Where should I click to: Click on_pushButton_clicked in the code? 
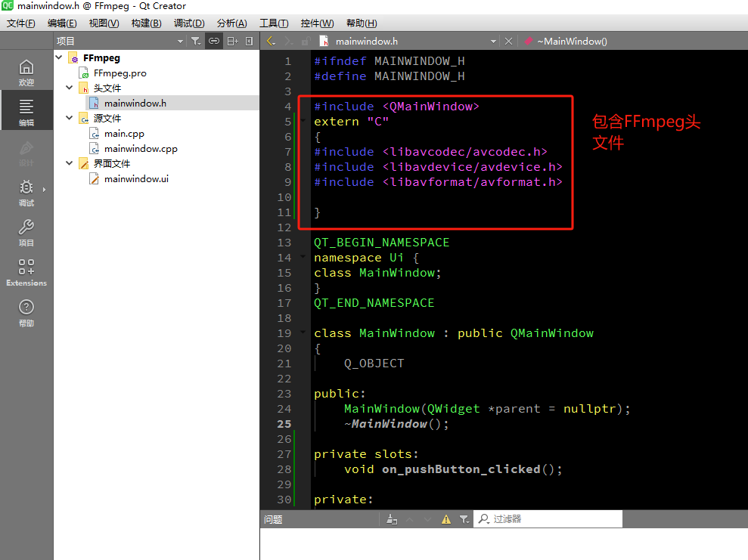(461, 469)
